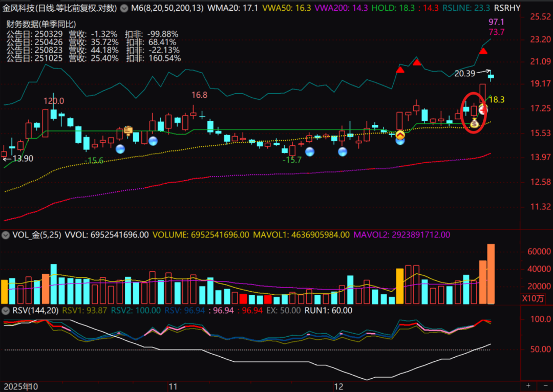Click the MAVOL1: 4636905984.00 value
This screenshot has height=392, width=553.
pyautogui.click(x=301, y=235)
